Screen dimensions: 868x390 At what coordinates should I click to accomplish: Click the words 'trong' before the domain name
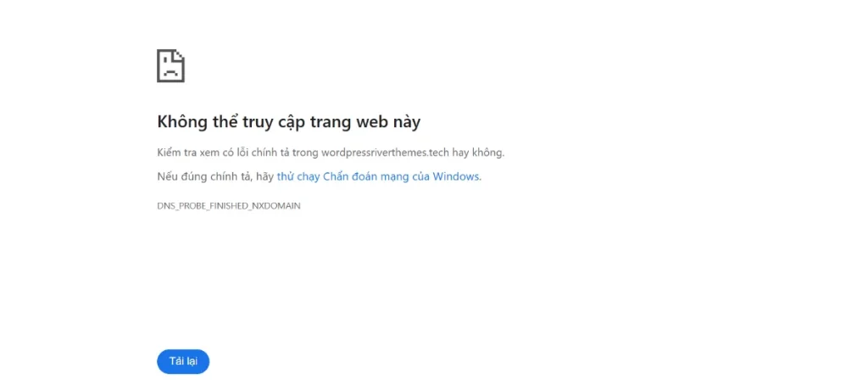click(x=305, y=153)
